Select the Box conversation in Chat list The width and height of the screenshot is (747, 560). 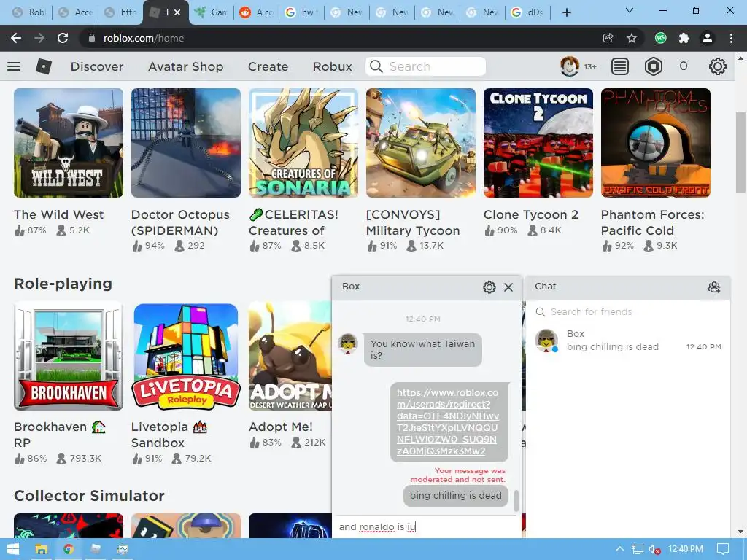click(x=628, y=341)
